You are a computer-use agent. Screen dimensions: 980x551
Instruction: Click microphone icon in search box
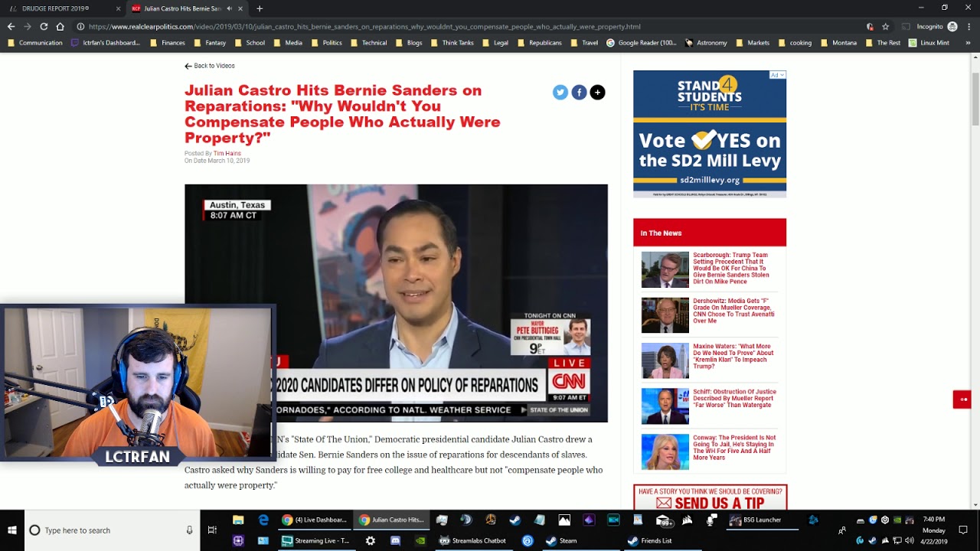(189, 530)
